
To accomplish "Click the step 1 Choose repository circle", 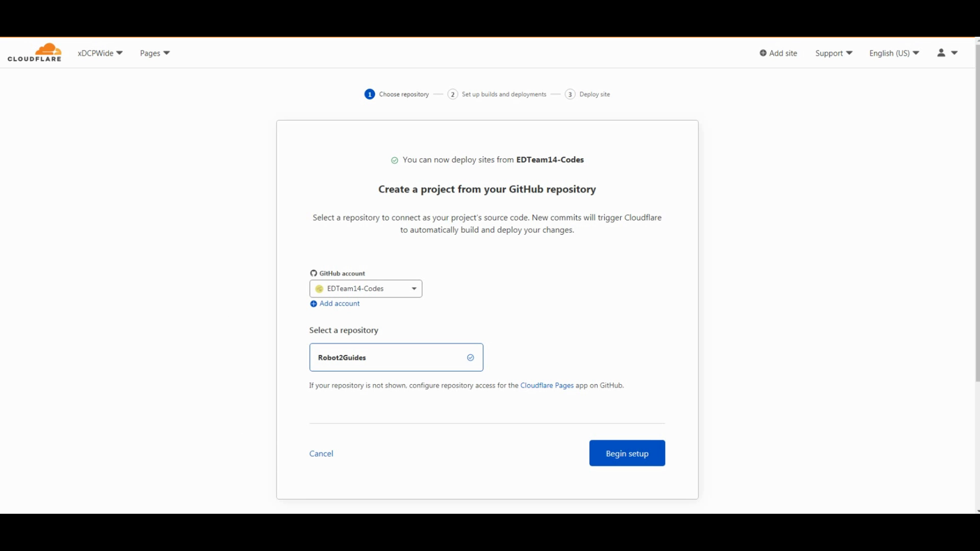I will pyautogui.click(x=370, y=94).
